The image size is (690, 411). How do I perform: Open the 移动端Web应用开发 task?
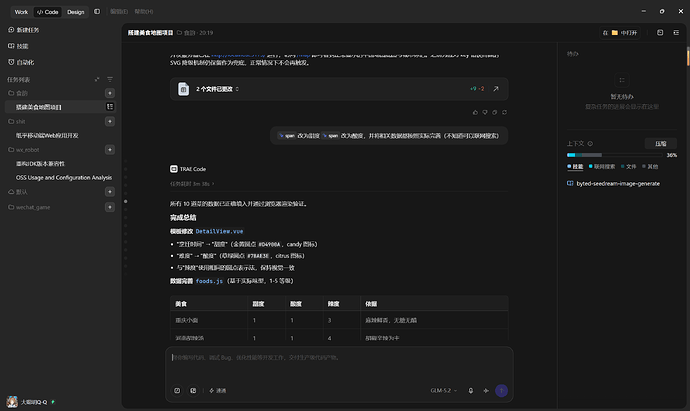(x=47, y=136)
